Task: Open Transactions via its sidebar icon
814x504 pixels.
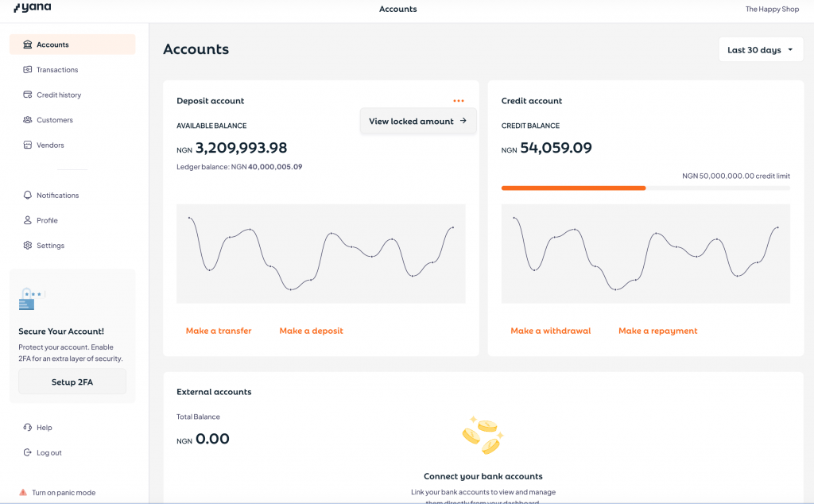Action: pos(28,70)
